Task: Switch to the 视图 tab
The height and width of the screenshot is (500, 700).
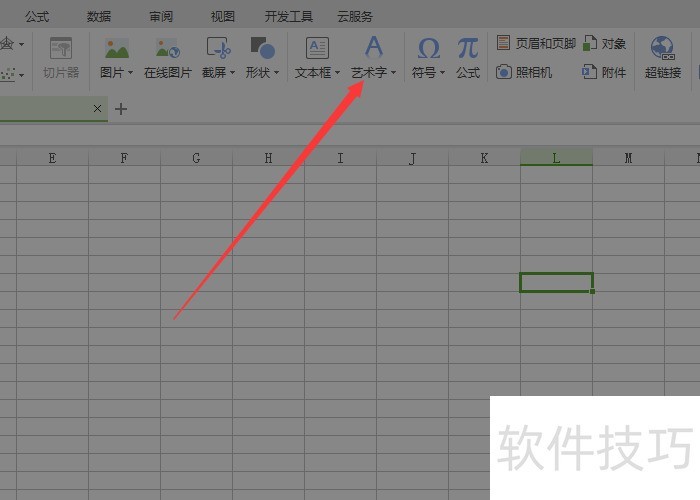Action: pos(223,17)
